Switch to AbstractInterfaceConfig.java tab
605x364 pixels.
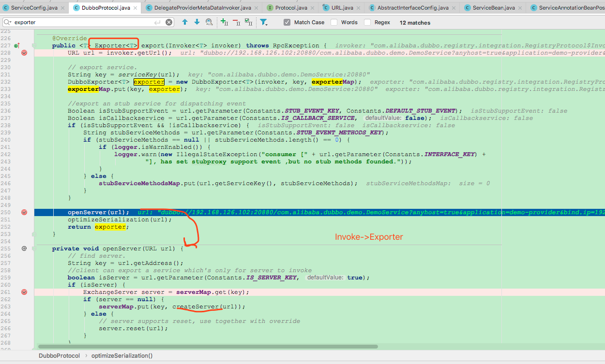click(x=413, y=8)
